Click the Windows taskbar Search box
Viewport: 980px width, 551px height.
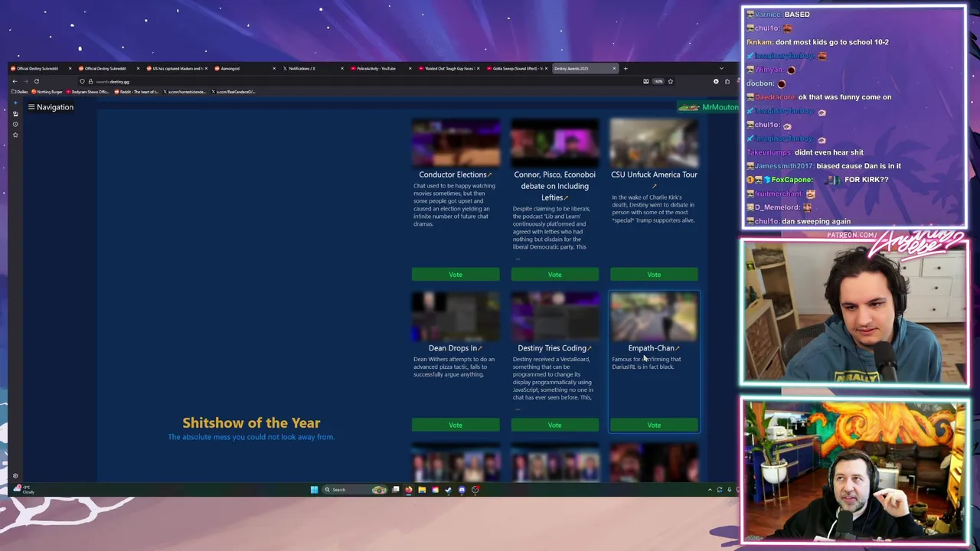(354, 490)
